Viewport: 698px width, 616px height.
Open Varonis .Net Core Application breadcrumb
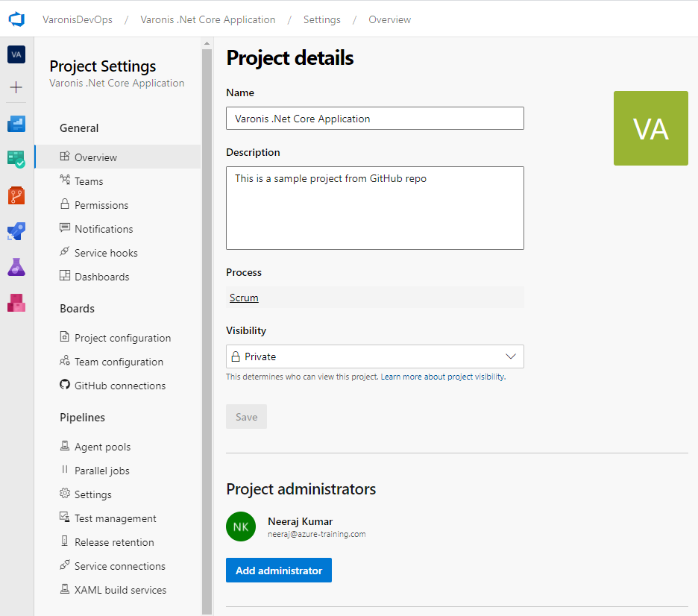tap(208, 19)
